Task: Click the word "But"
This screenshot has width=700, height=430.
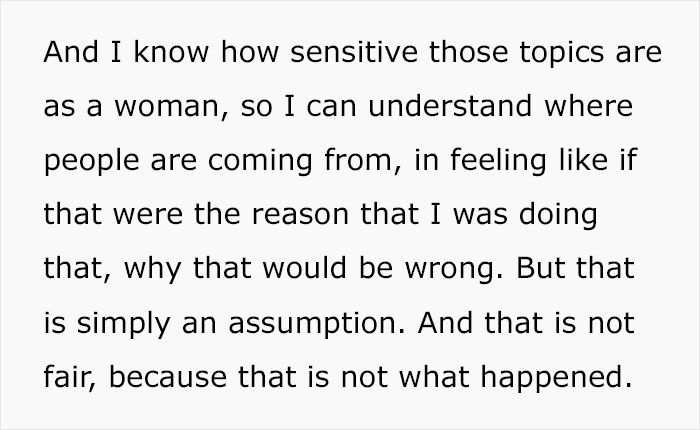Action: click(540, 268)
